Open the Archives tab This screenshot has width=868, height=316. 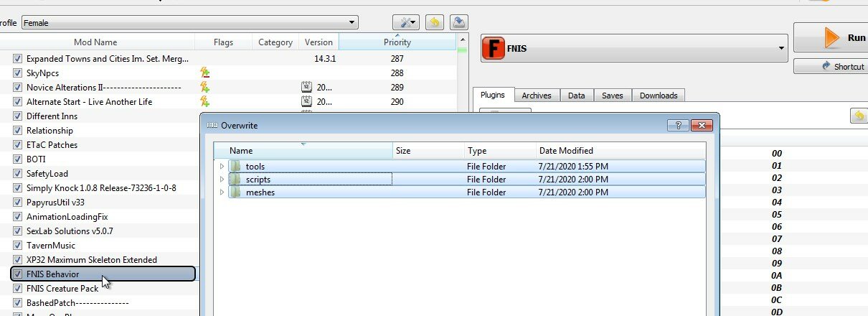click(x=537, y=96)
